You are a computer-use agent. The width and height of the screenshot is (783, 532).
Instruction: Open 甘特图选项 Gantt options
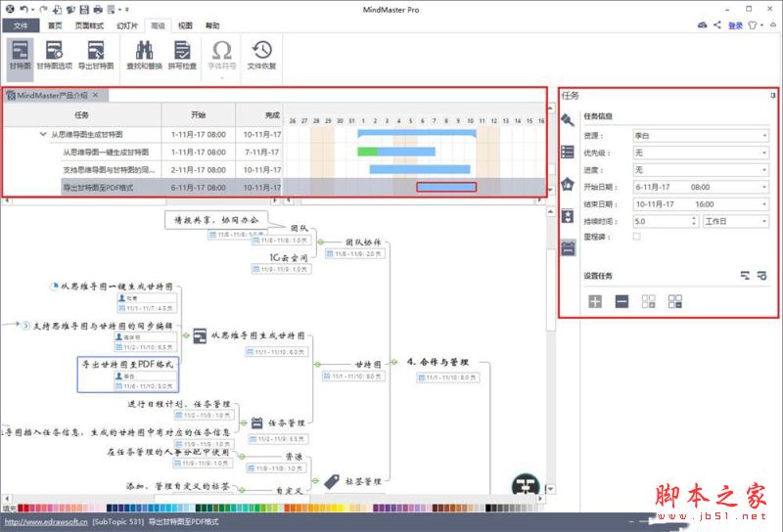[x=55, y=56]
